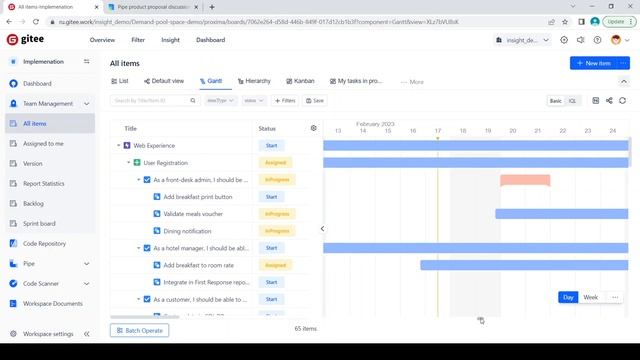The image size is (640, 360).
Task: Show More view tabs
Action: (412, 82)
